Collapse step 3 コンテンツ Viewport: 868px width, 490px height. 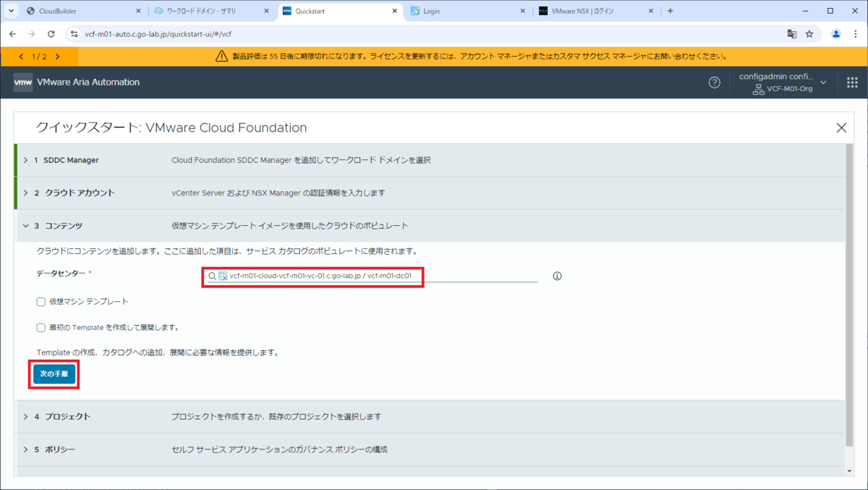(x=25, y=226)
